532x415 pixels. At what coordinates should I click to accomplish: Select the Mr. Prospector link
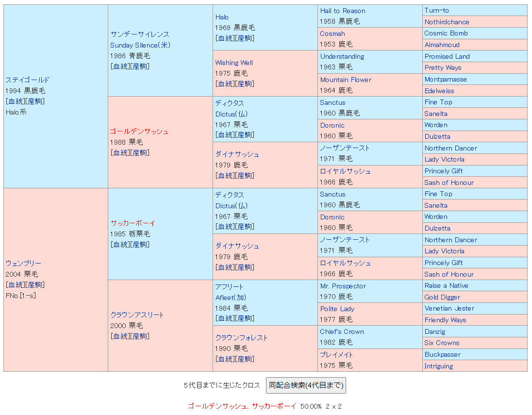point(343,286)
